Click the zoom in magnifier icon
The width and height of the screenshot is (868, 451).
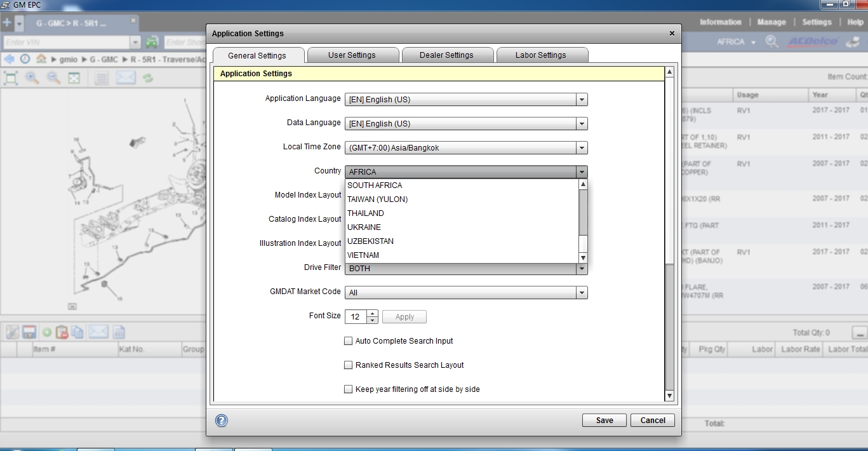coord(32,78)
